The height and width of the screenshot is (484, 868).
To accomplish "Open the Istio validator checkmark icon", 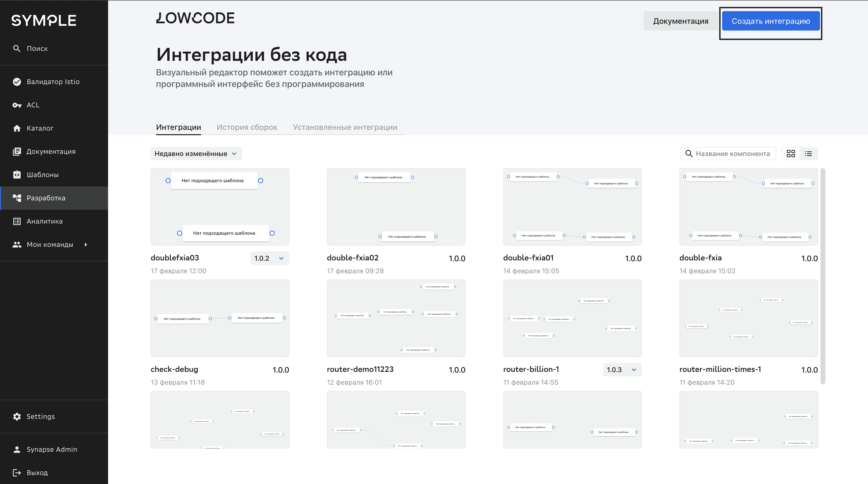I will point(17,82).
